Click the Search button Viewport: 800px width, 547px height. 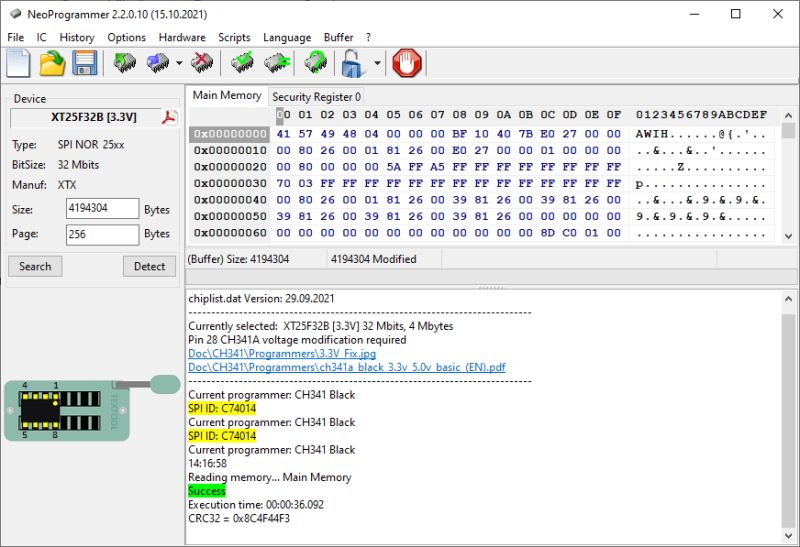pos(35,266)
